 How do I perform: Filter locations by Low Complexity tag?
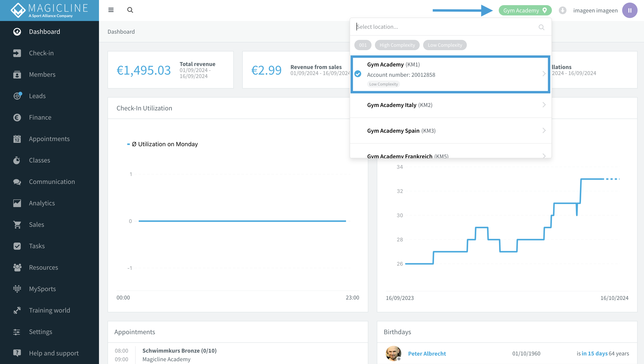(445, 45)
